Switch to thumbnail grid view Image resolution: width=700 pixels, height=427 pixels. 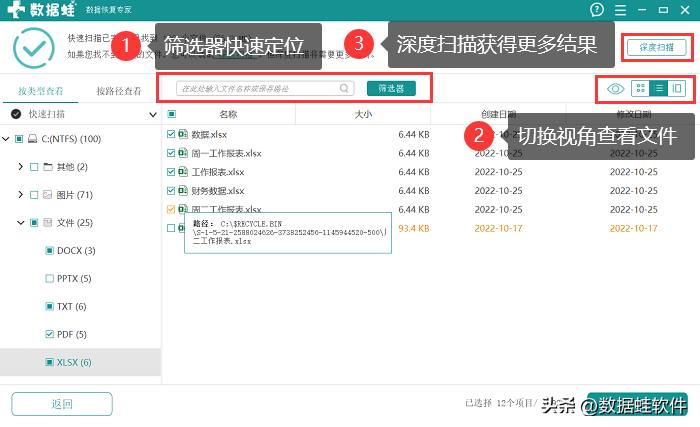pos(640,88)
